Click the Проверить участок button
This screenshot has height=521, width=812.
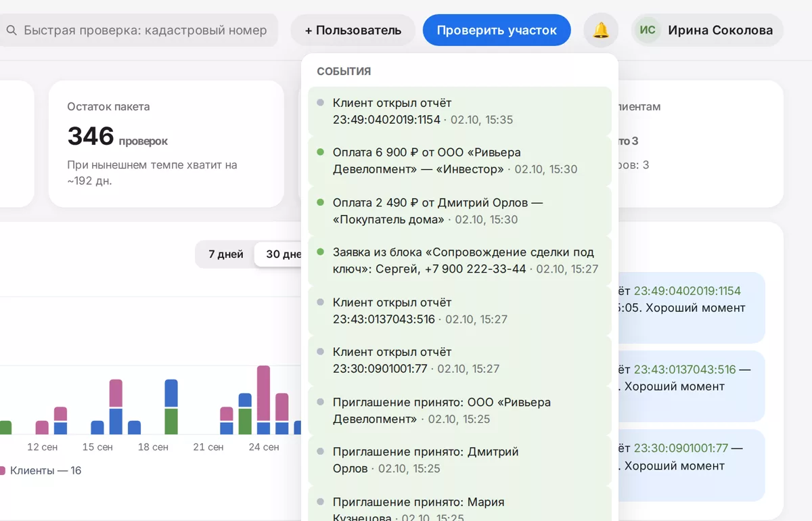497,30
